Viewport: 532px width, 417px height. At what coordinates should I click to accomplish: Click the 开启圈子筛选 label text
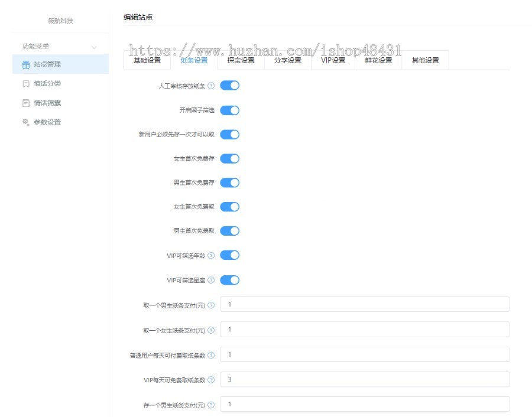click(197, 110)
